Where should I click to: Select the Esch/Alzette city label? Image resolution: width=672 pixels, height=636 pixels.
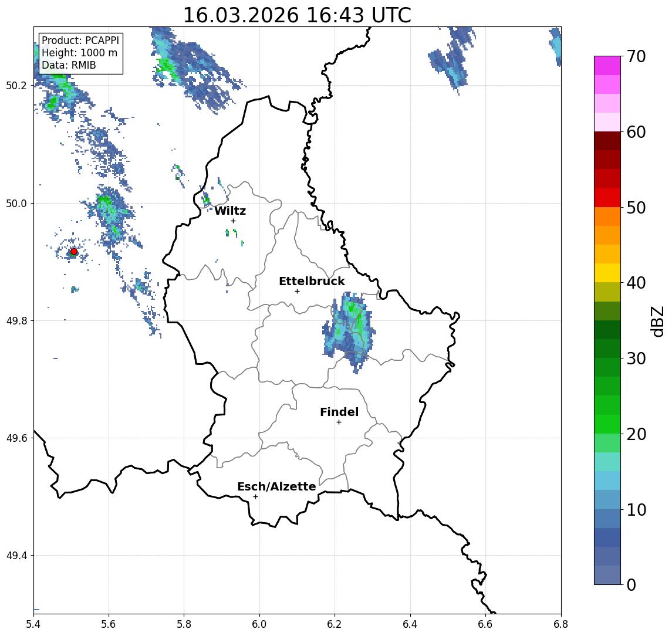[276, 487]
